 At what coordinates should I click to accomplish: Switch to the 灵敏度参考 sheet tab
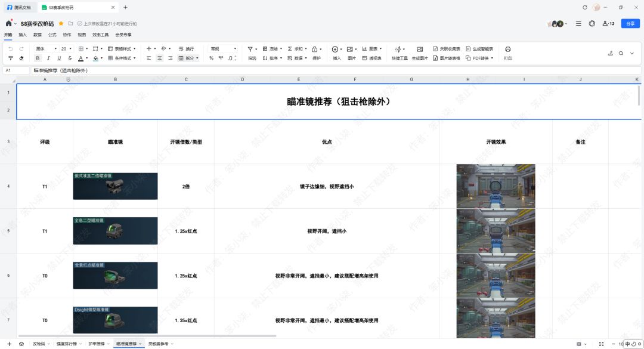[x=158, y=344]
